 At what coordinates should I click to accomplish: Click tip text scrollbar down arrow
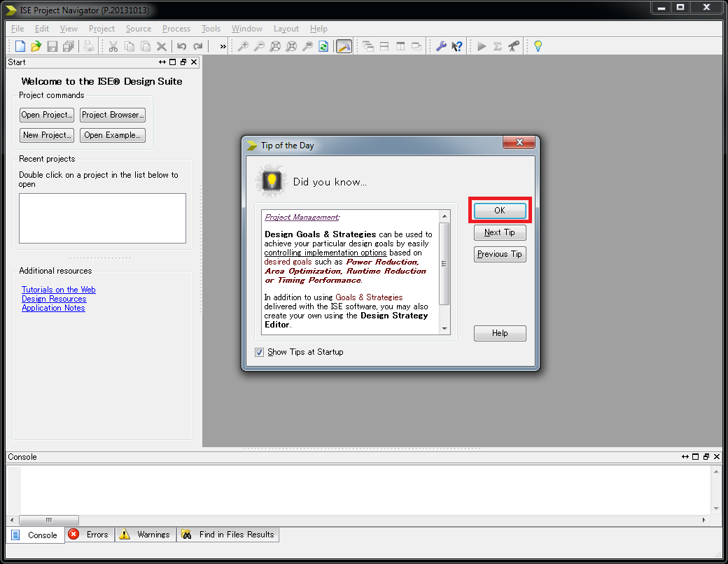444,329
